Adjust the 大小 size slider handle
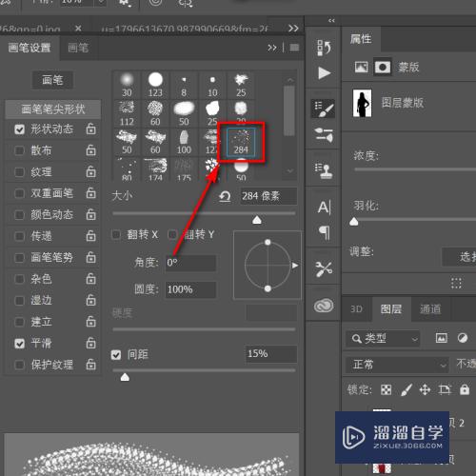This screenshot has height=476, width=476. 257,220
